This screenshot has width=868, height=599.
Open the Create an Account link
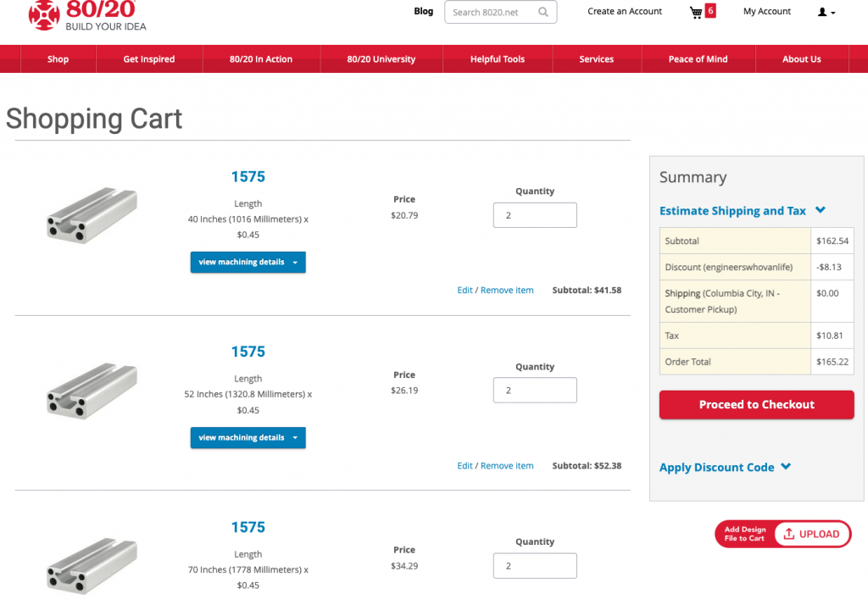pyautogui.click(x=625, y=12)
